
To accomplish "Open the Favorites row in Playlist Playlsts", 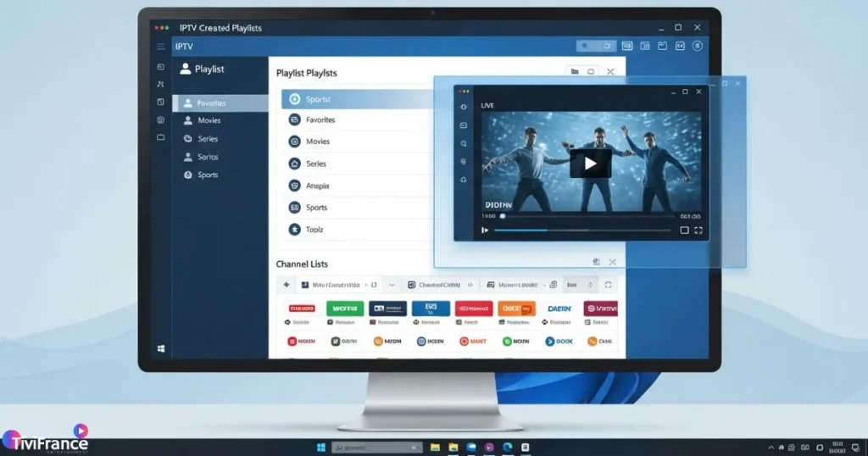I will [x=358, y=120].
